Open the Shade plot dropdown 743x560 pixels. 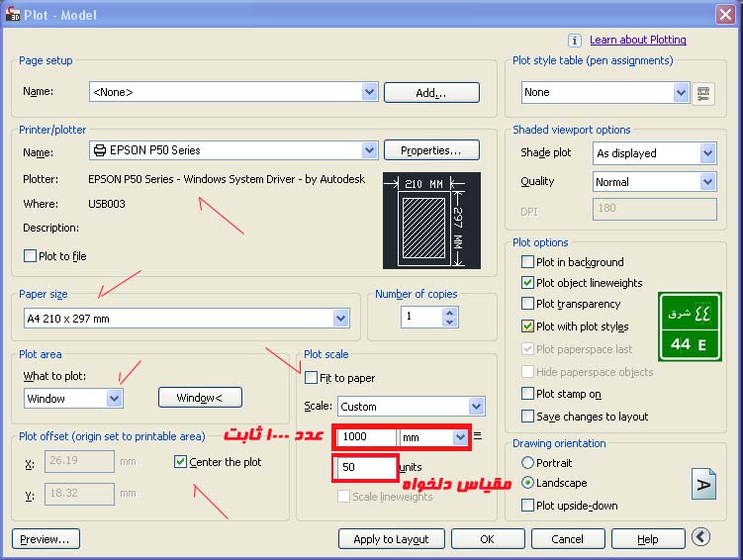(706, 153)
